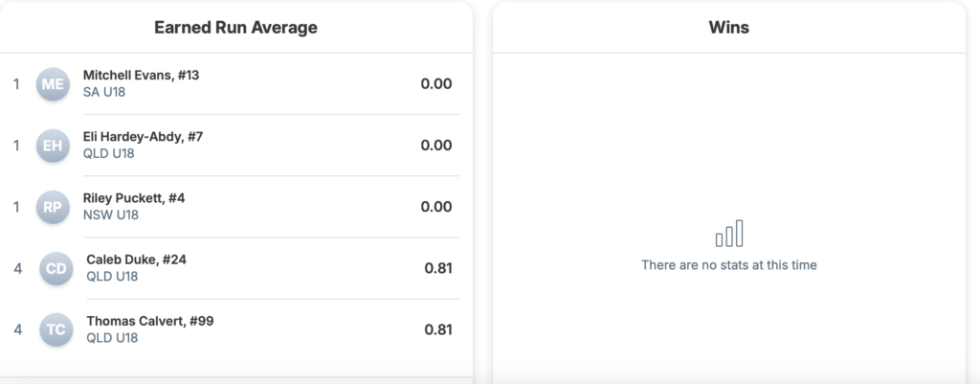Select Riley Puckett, #4 player name
This screenshot has height=384, width=980.
coord(134,197)
